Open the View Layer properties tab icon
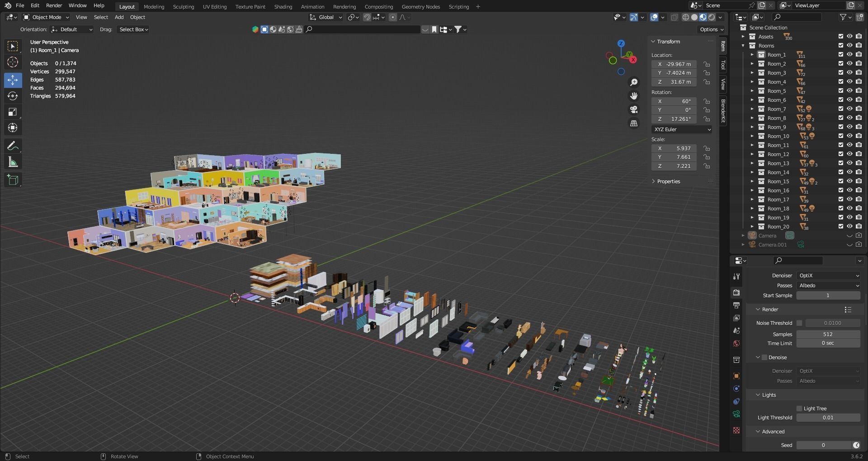The height and width of the screenshot is (461, 868). (x=736, y=318)
